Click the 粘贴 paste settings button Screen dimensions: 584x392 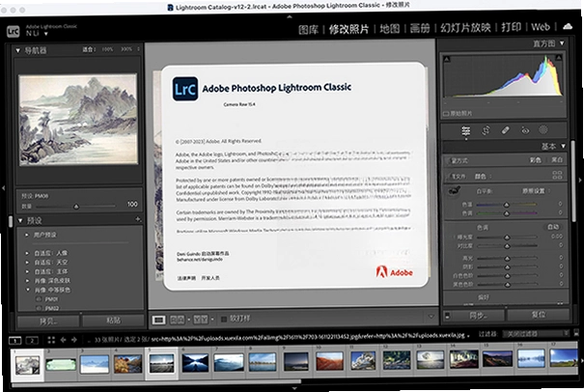click(x=113, y=321)
